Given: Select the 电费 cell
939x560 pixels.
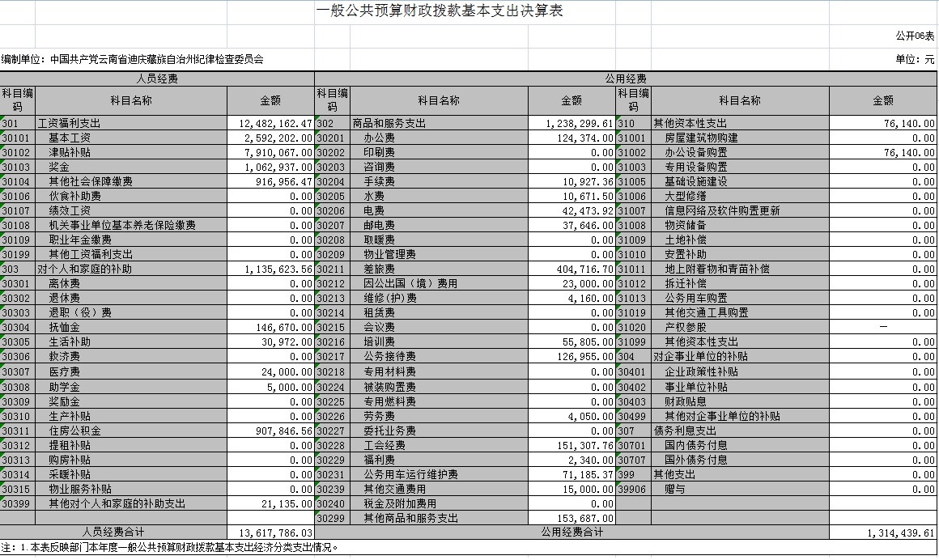Looking at the screenshot, I should [x=439, y=211].
